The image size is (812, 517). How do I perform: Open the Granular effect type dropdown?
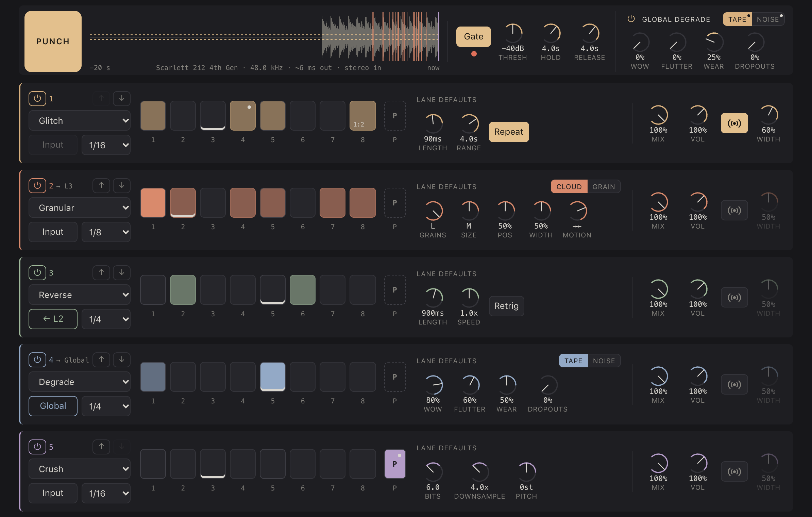[x=80, y=207]
